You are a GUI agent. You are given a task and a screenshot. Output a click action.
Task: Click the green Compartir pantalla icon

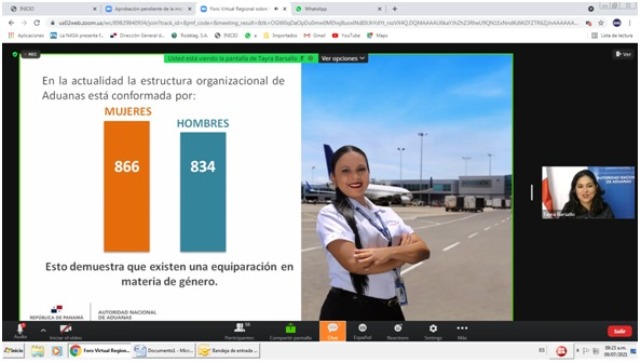pos(291,329)
